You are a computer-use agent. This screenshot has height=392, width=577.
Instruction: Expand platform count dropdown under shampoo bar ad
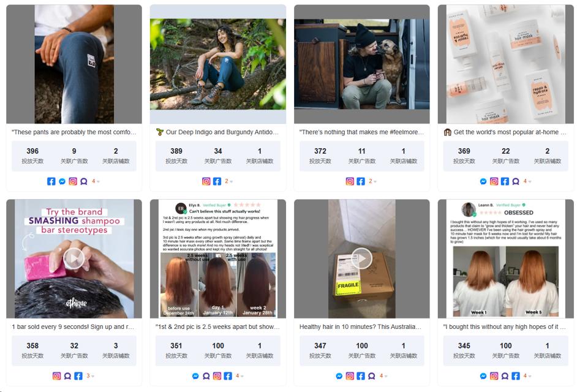(90, 376)
